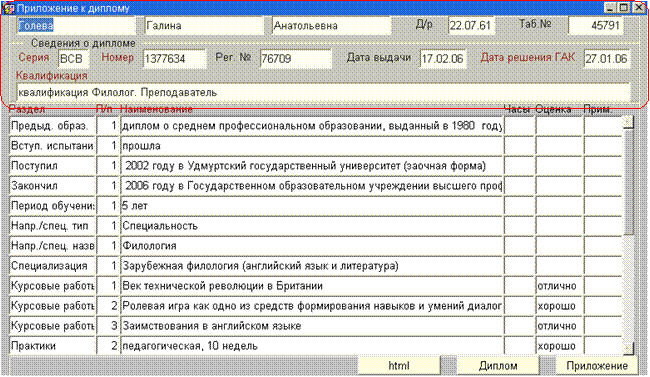The height and width of the screenshot is (377, 650).
Task: Maximize the Приложение к диплому window
Action: click(623, 7)
